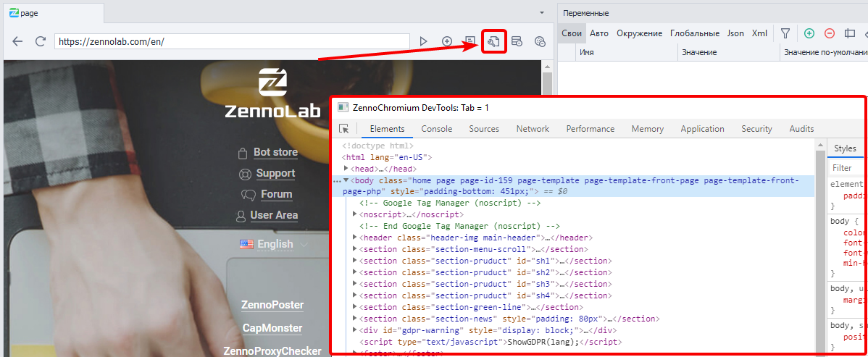Expand section-menu-scroll node
Viewport: 868px width, 357px height.
click(x=356, y=249)
